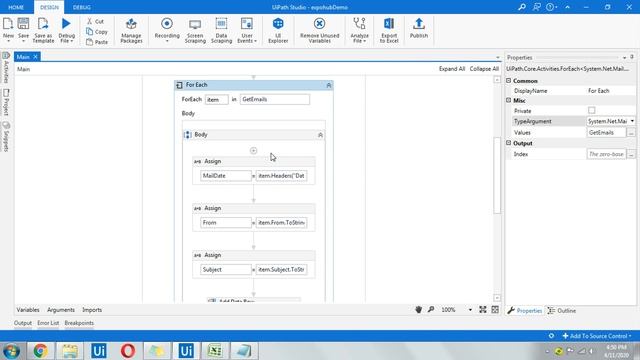Click Export to Excel
The image size is (640, 360).
tap(389, 30)
